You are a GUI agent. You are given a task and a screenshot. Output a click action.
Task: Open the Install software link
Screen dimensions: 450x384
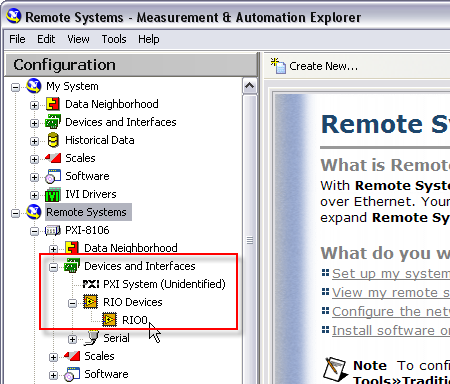point(391,331)
